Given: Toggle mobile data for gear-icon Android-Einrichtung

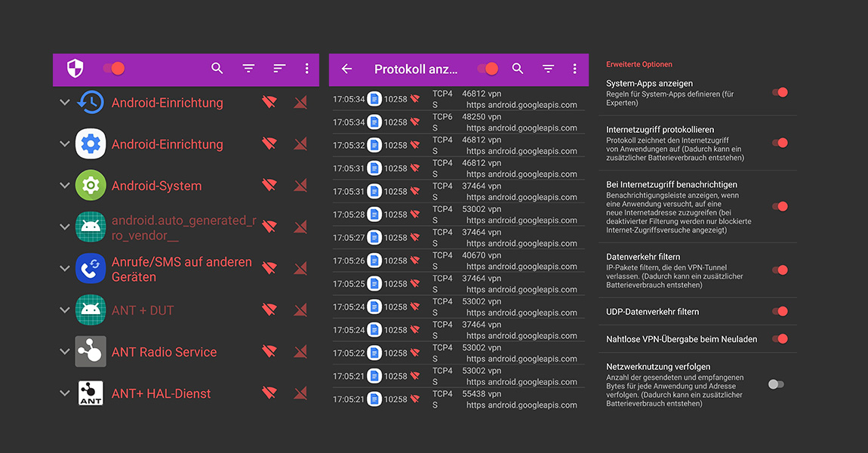Looking at the screenshot, I should coord(300,143).
